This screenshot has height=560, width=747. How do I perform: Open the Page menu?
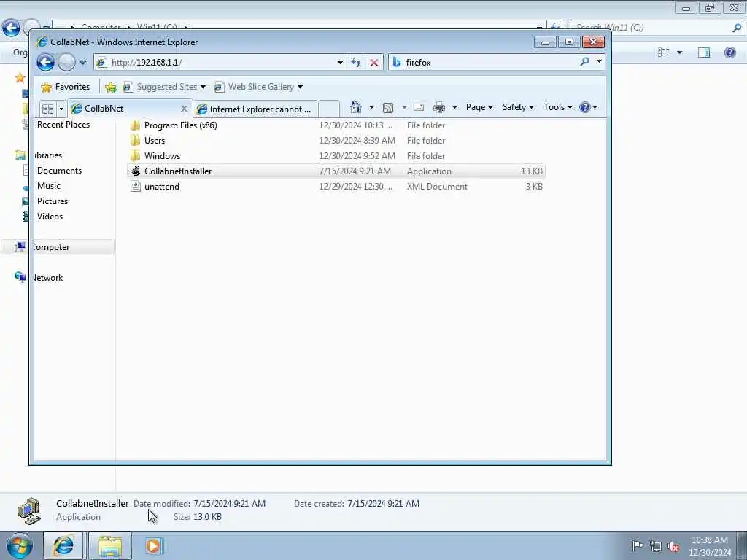click(479, 107)
